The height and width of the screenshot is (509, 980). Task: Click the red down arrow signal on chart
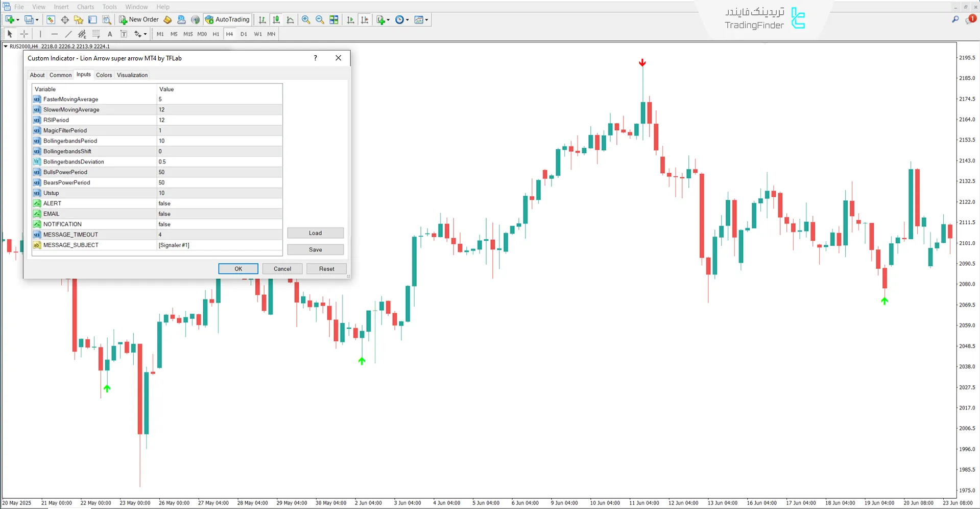click(x=642, y=63)
